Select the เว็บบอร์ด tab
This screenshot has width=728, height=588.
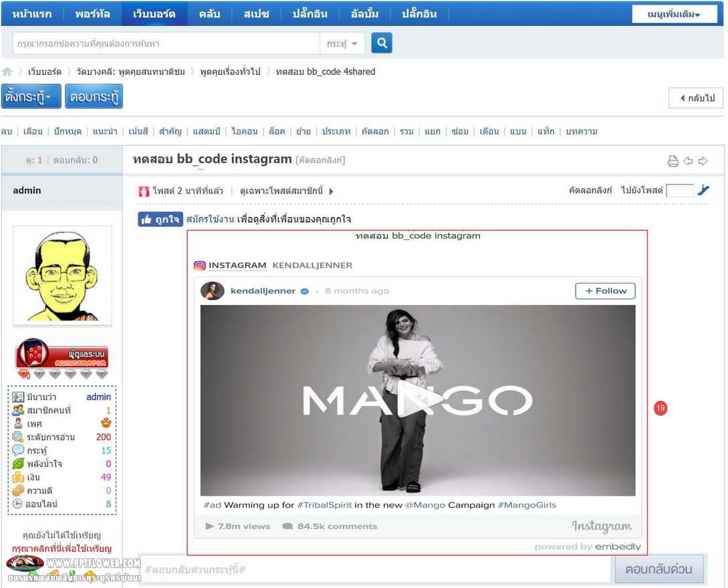click(x=154, y=14)
